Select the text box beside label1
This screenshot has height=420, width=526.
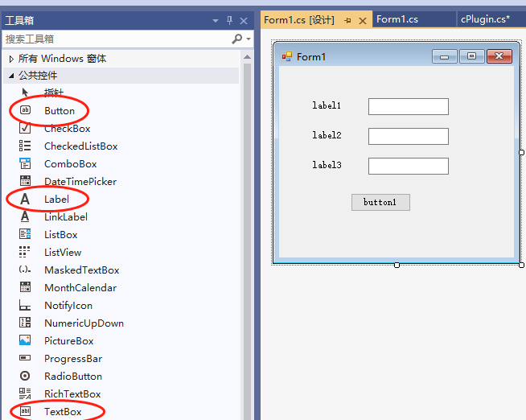409,107
